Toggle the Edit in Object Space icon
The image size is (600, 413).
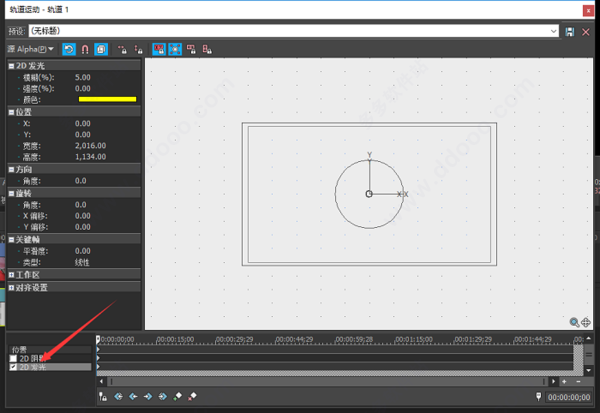[101, 49]
